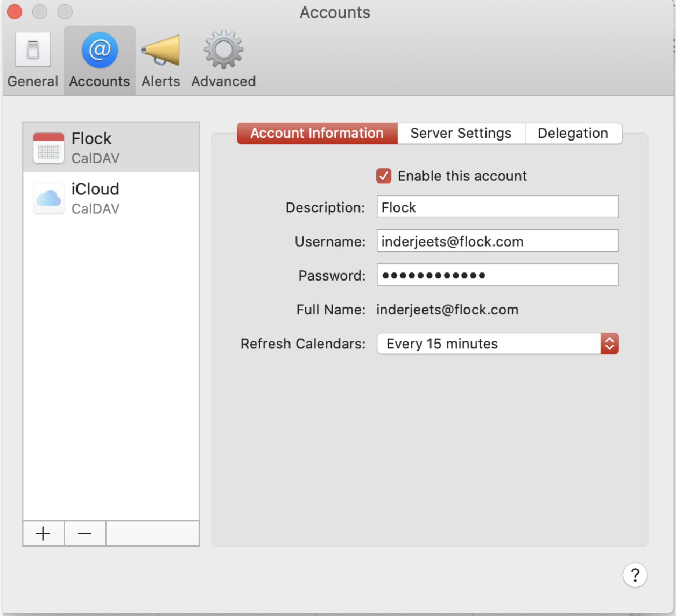Screen dimensions: 676x616
Task: Click the plus icon to add account
Action: [x=43, y=533]
